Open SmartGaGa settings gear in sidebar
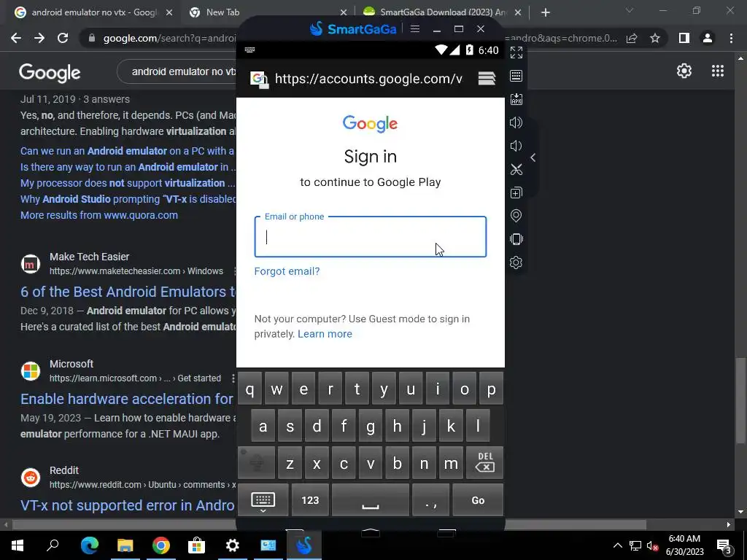 [x=516, y=262]
